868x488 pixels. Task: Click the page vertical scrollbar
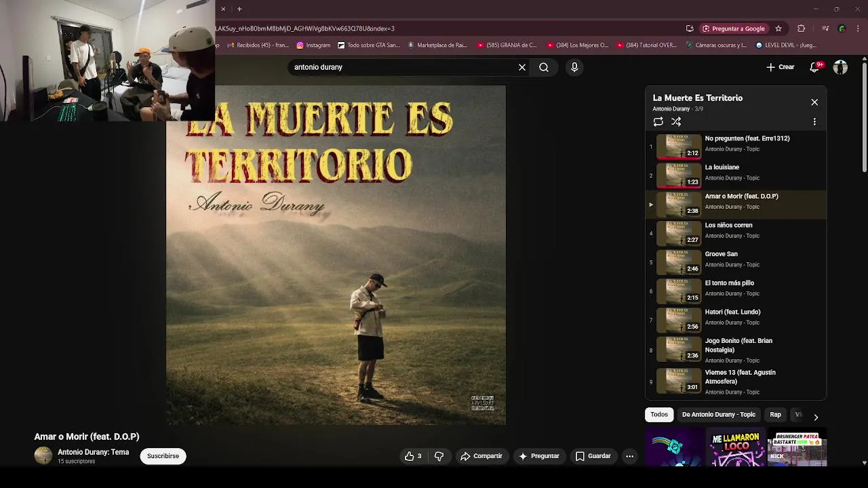point(864,117)
